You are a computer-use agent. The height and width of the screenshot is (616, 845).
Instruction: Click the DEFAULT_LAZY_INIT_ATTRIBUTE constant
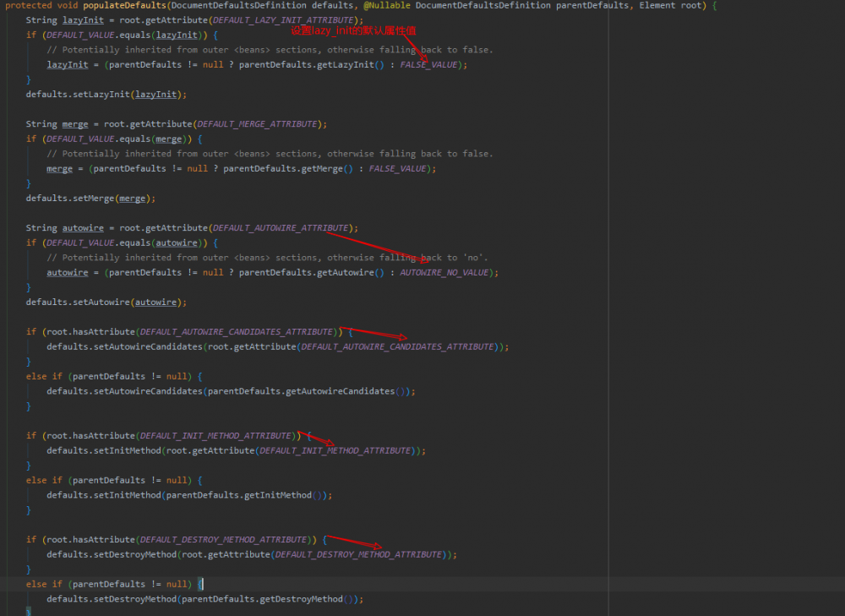(x=283, y=20)
